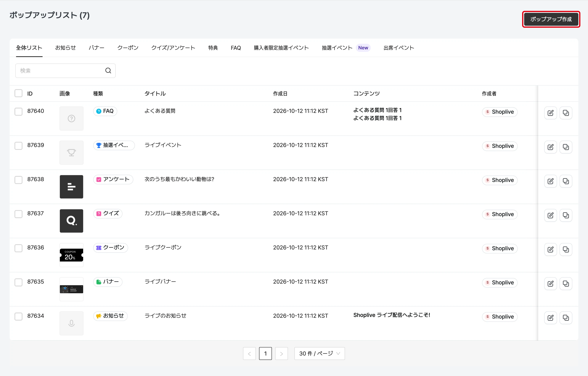The width and height of the screenshot is (588, 376).
Task: Edit the ライブのお知らせ popup
Action: point(550,318)
